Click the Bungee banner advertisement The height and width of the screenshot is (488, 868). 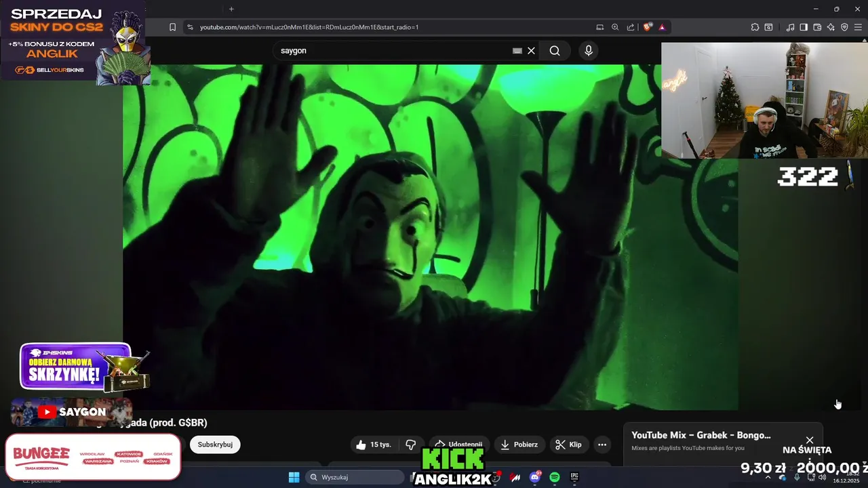[92, 457]
